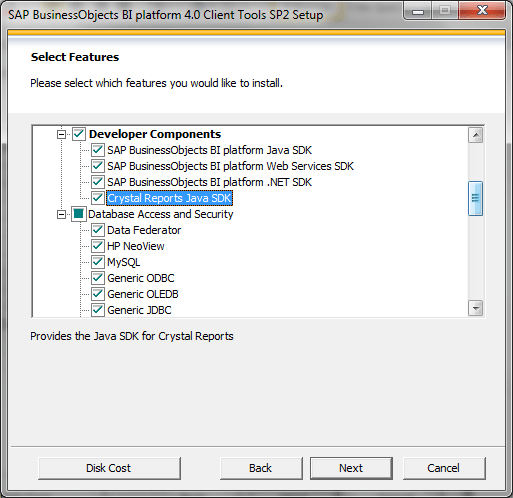Uncheck BI platform Java SDK checkbox
Screen dimensions: 513x498
point(98,150)
